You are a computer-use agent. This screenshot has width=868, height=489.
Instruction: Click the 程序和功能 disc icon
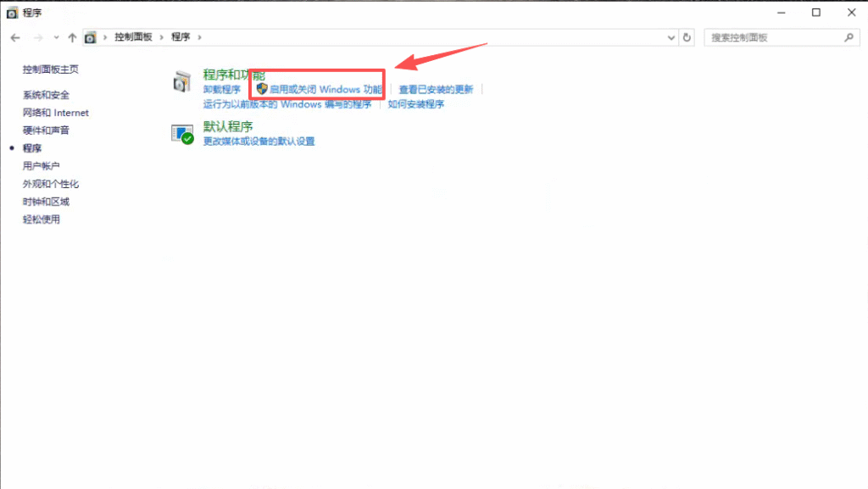182,81
